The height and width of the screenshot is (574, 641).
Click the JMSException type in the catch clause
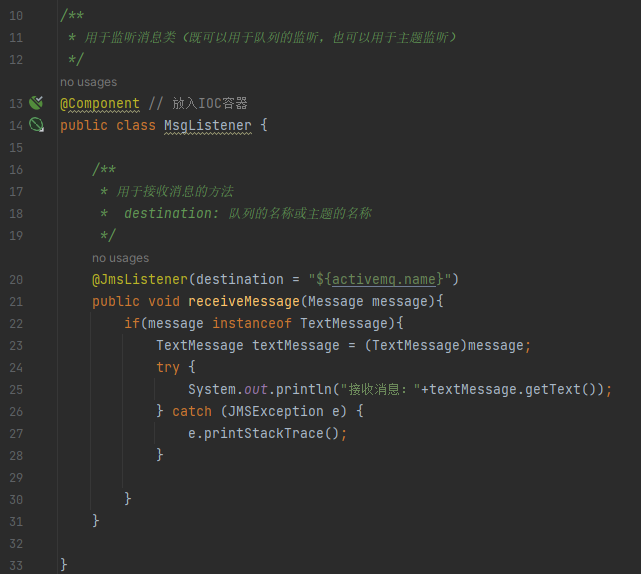tap(271, 411)
